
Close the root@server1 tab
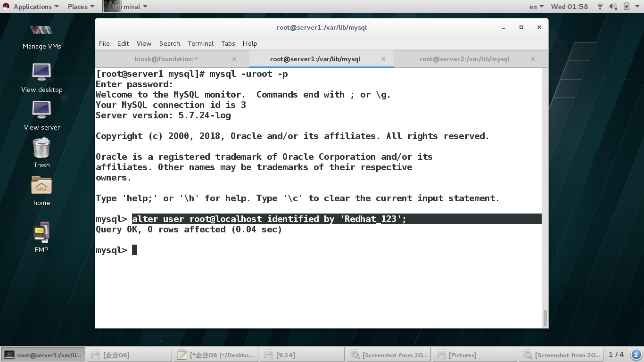point(383,59)
